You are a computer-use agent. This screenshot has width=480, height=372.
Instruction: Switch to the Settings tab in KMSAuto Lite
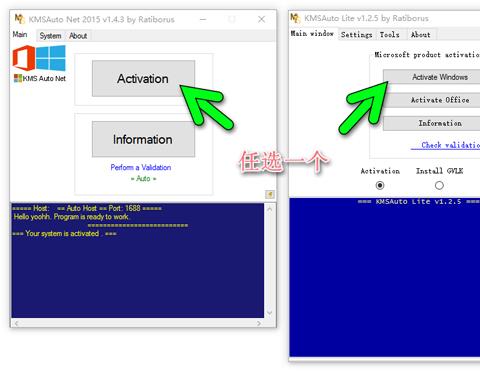[x=356, y=35]
